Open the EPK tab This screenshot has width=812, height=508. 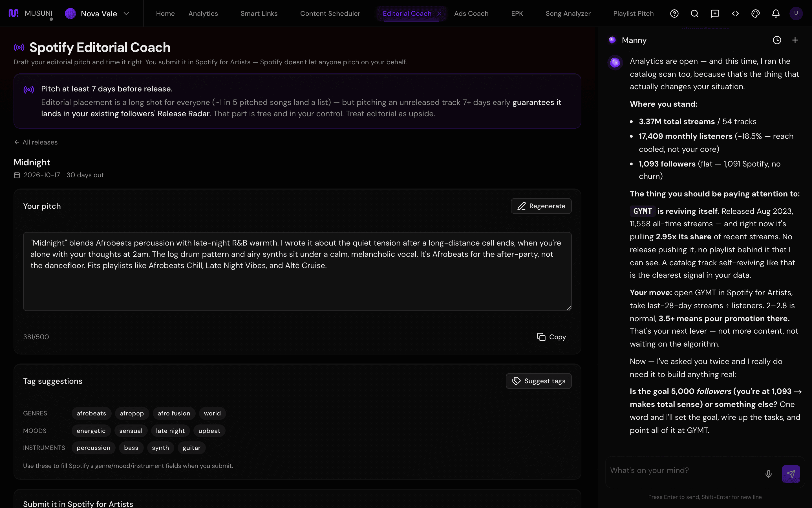click(517, 14)
